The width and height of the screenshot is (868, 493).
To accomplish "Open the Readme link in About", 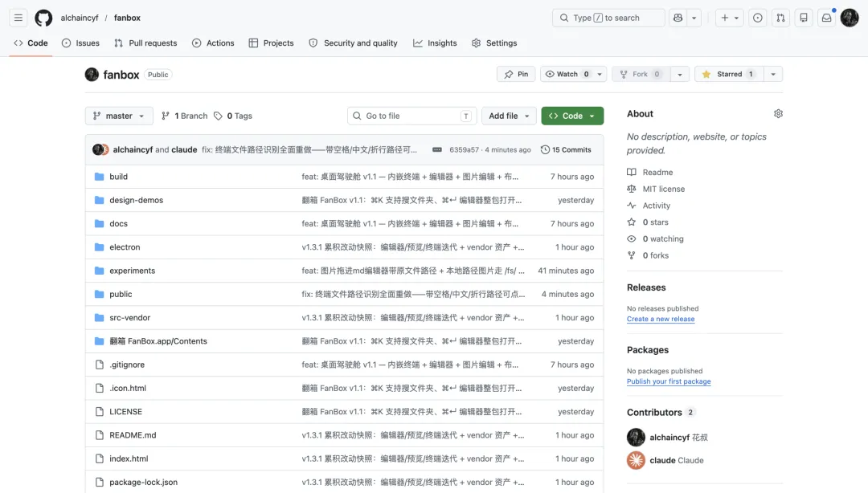I will 650,172.
